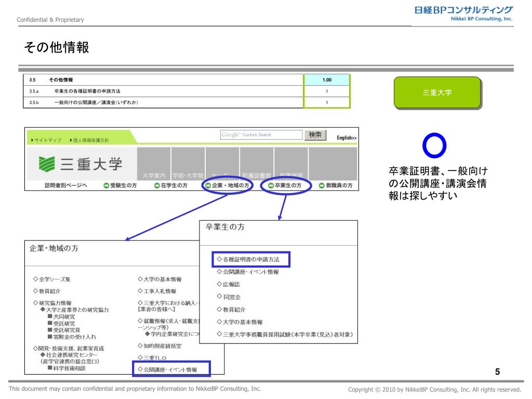Select 企業・地域の方 visitor page link
Viewport: 532px width, 399px height.
point(230,185)
